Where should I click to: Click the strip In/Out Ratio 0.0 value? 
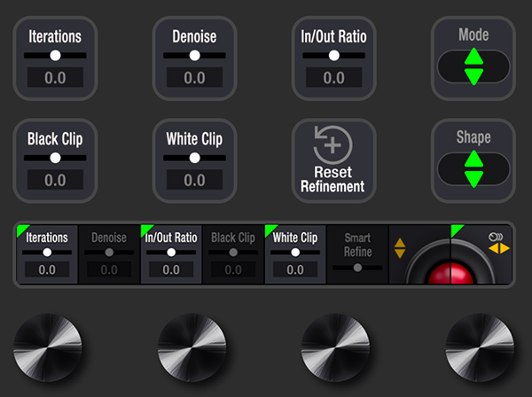(171, 269)
